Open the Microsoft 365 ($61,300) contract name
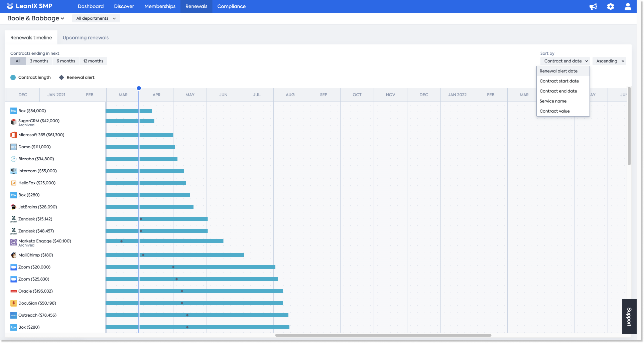The image size is (644, 343). pos(41,135)
